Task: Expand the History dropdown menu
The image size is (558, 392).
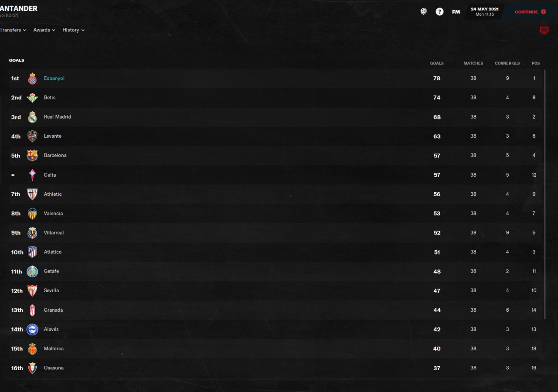Action: pyautogui.click(x=73, y=30)
